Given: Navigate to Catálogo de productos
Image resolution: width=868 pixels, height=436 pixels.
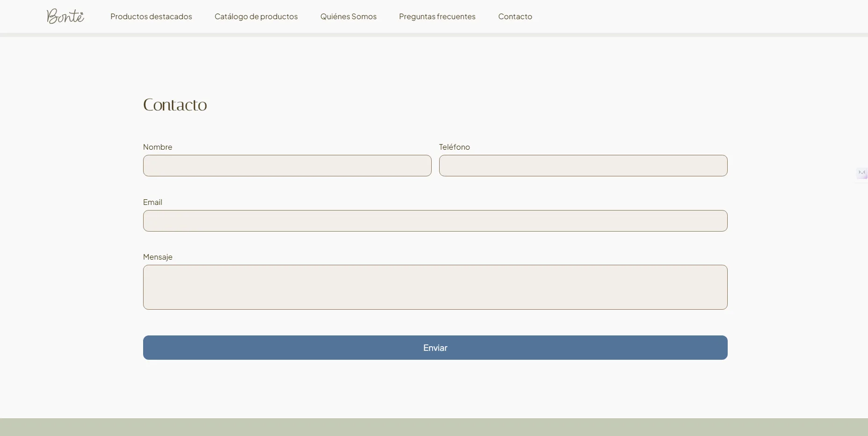Looking at the screenshot, I should coord(256,16).
